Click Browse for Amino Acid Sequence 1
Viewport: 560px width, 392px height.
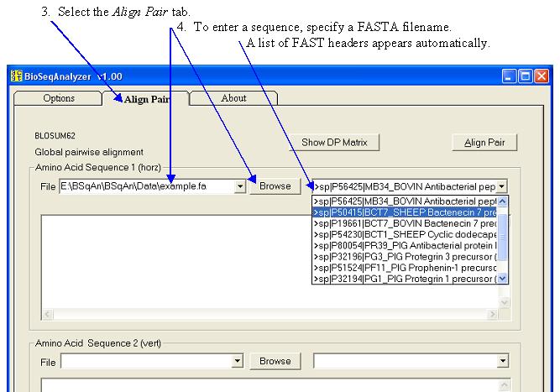[x=275, y=186]
